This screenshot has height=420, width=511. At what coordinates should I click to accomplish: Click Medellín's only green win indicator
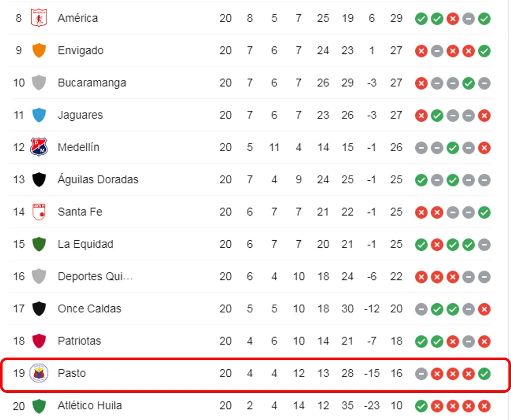tap(453, 148)
